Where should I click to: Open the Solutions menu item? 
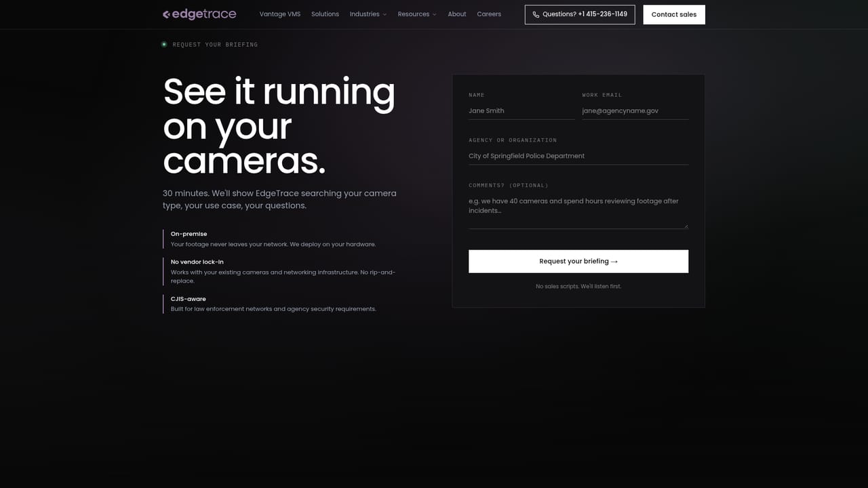pyautogui.click(x=325, y=14)
